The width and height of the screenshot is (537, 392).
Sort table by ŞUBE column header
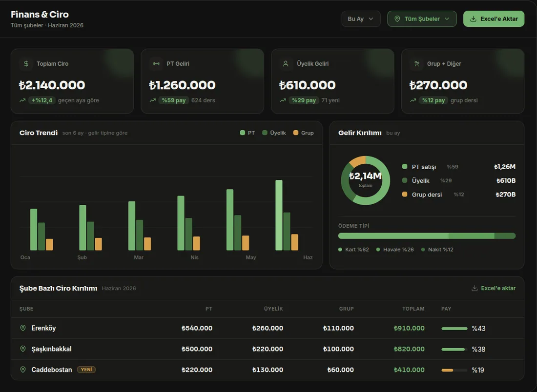(x=26, y=309)
